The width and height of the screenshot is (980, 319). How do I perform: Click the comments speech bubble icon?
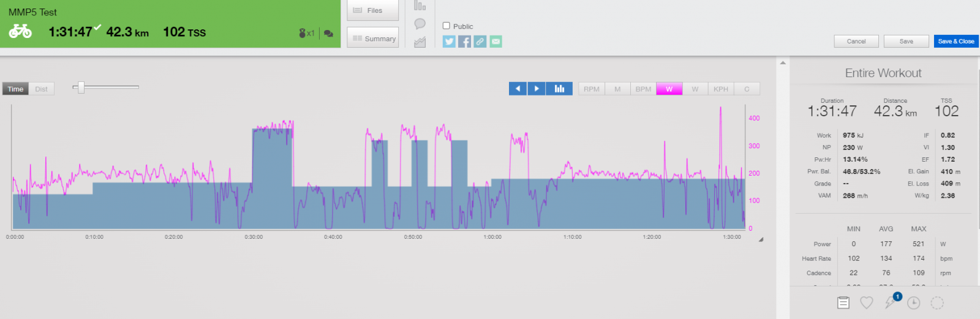pyautogui.click(x=420, y=24)
